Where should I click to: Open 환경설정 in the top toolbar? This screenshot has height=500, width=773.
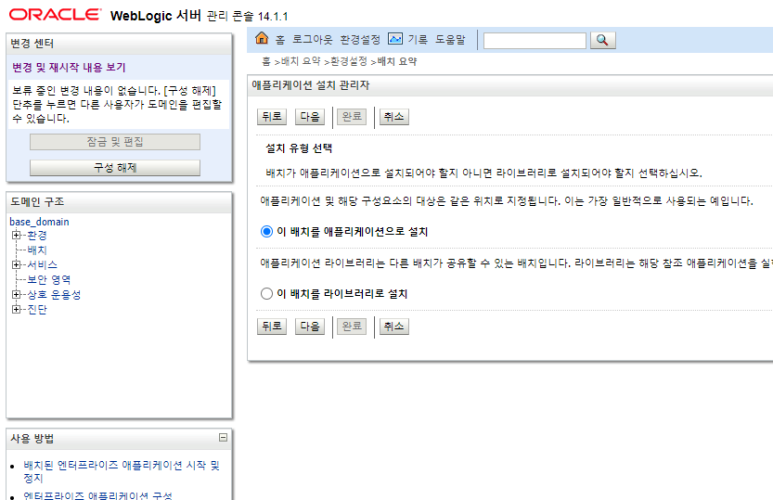coord(360,39)
